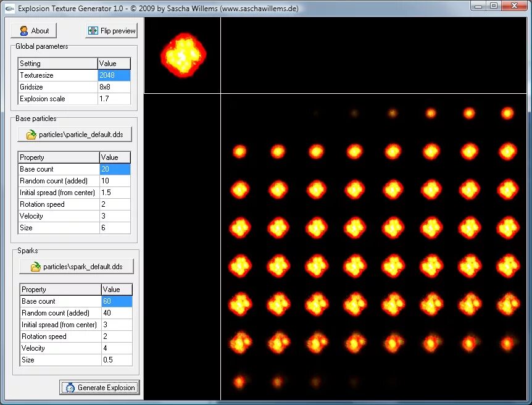Image resolution: width=532 pixels, height=405 pixels.
Task: Click the large explosion preview thumbnail
Action: (183, 55)
